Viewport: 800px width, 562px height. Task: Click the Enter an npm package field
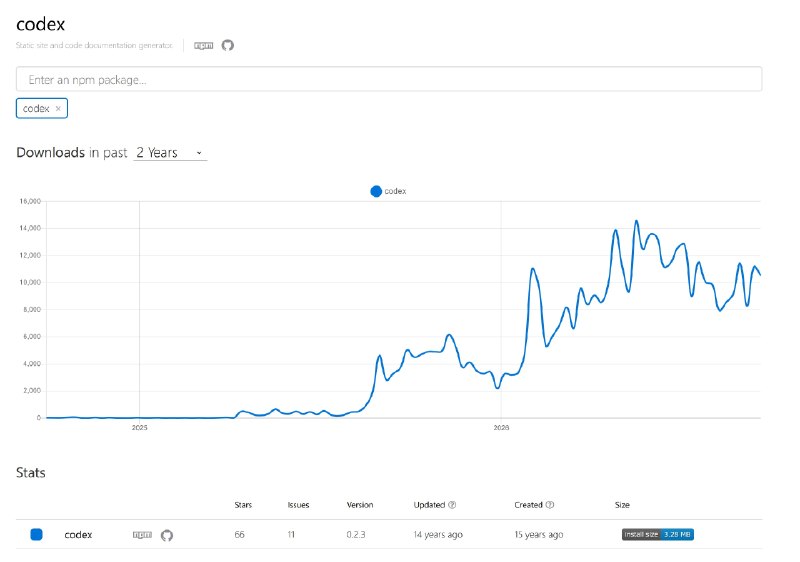pos(389,80)
